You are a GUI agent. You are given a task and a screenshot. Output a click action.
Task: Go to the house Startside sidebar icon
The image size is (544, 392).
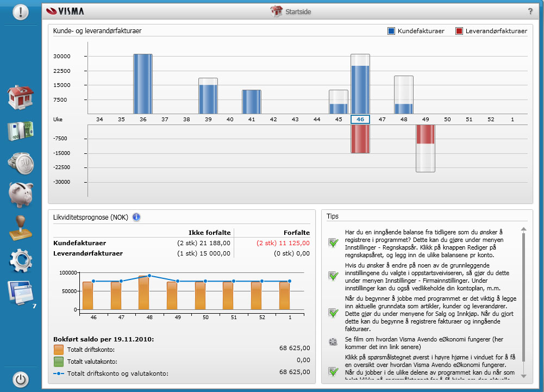tap(21, 97)
